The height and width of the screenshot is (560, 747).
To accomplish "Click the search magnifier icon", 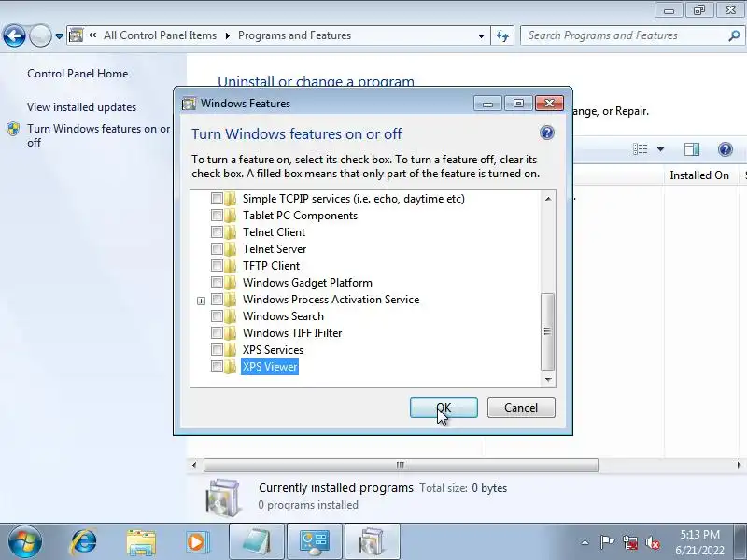I will pos(734,35).
